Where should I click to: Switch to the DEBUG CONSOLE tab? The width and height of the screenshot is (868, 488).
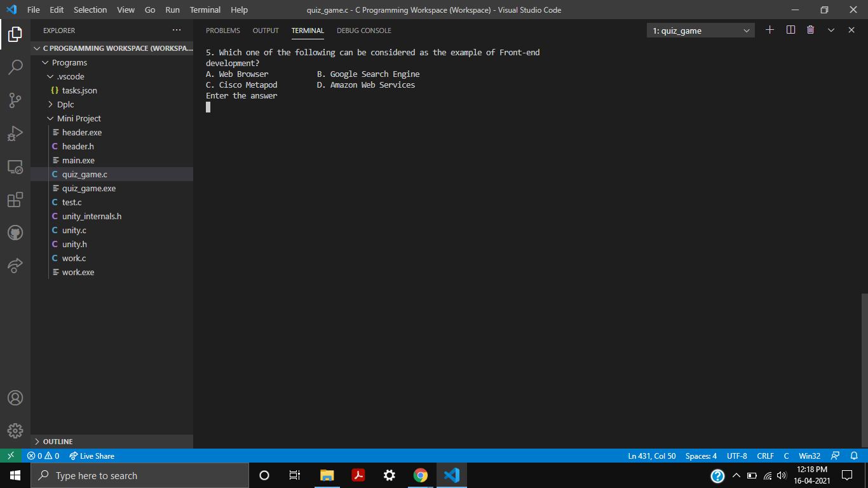[363, 30]
